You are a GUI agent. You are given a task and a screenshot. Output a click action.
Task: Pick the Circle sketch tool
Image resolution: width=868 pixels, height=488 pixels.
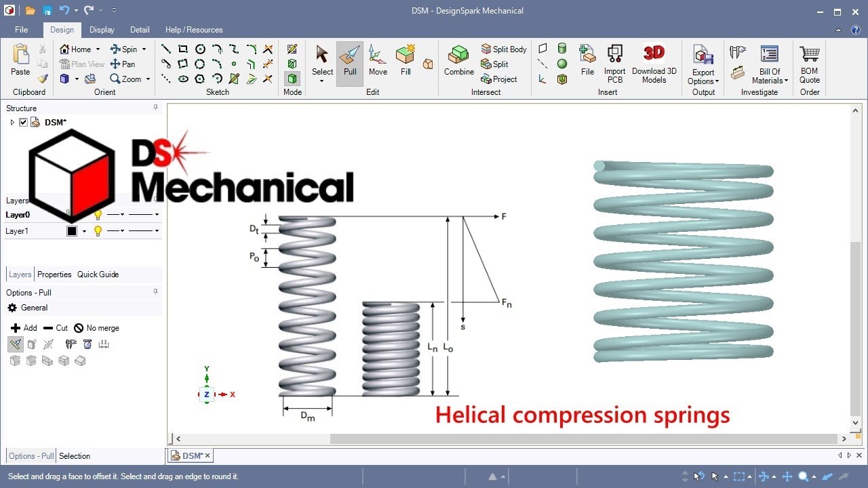[x=200, y=49]
